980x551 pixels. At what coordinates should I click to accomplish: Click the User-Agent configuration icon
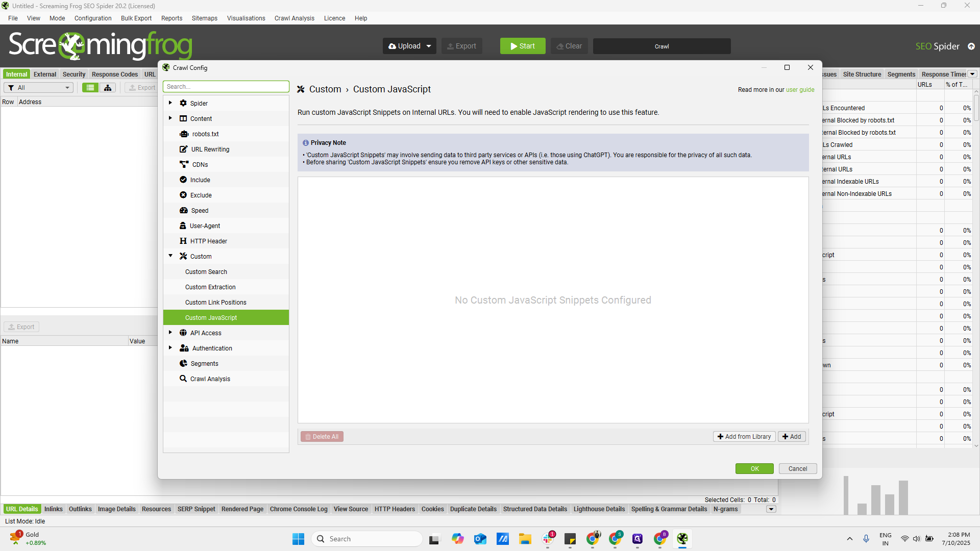point(183,226)
